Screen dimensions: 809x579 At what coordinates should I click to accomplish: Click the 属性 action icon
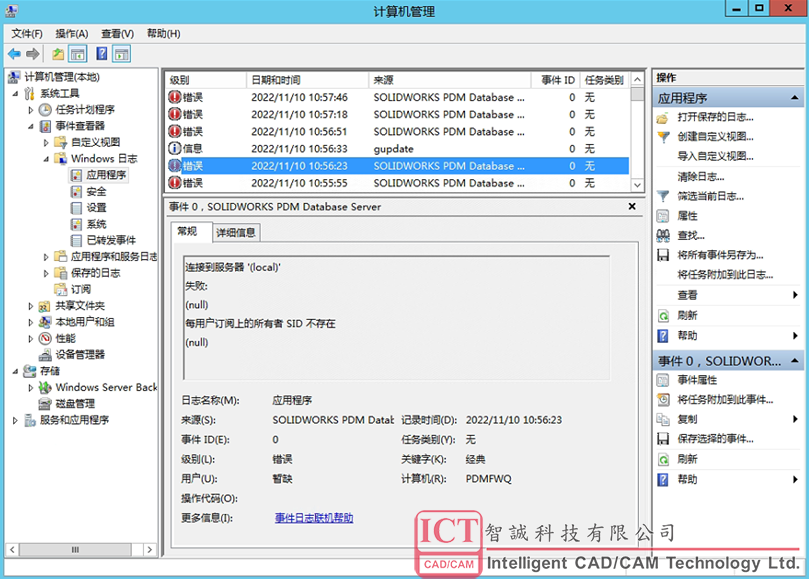(x=663, y=216)
